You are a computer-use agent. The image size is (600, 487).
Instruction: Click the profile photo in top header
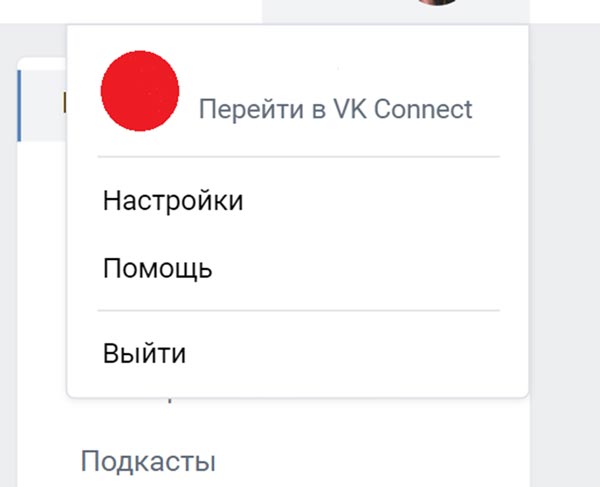coord(437,2)
